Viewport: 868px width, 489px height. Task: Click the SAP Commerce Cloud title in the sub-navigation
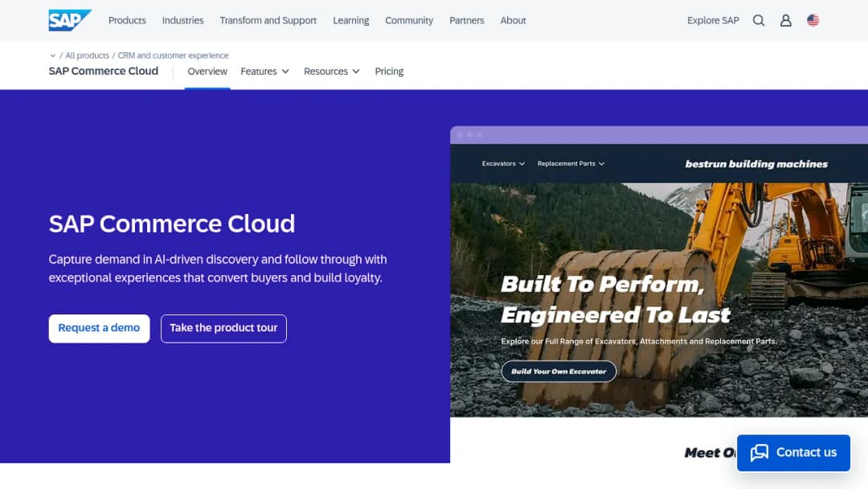[104, 71]
